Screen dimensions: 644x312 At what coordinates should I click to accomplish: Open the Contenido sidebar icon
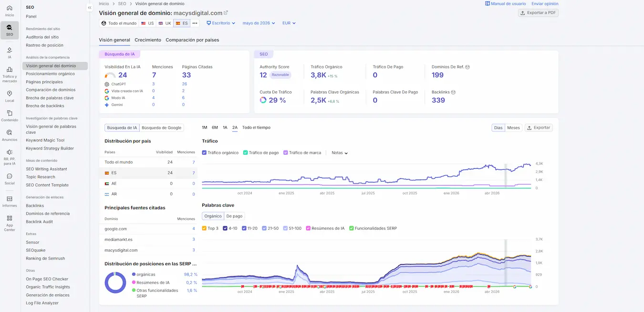10,116
